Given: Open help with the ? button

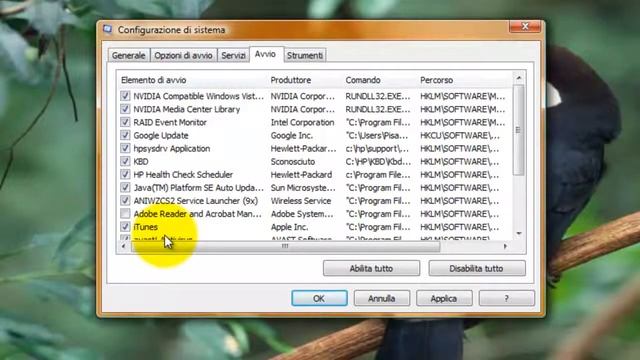Looking at the screenshot, I should point(507,298).
